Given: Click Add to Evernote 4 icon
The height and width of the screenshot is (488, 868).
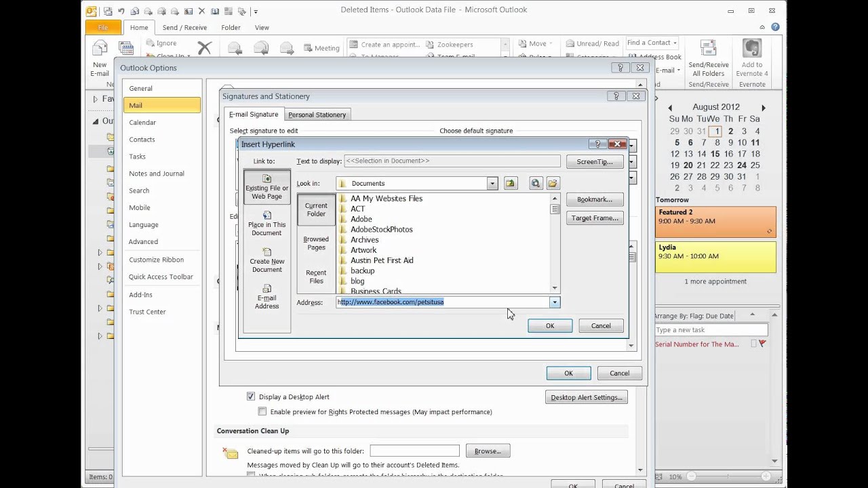Looking at the screenshot, I should click(751, 58).
